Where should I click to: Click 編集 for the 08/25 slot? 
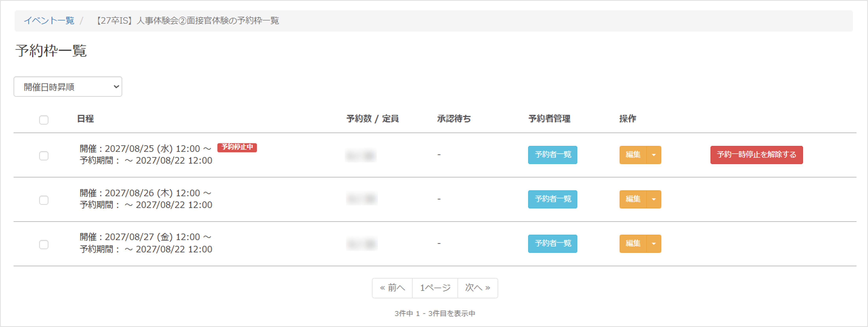click(x=633, y=155)
